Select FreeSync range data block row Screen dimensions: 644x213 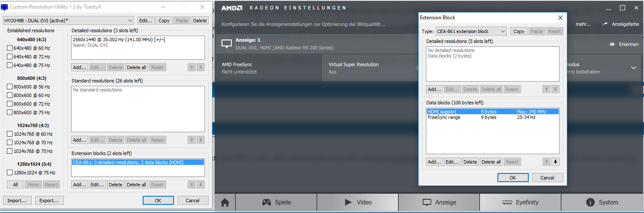(x=493, y=117)
